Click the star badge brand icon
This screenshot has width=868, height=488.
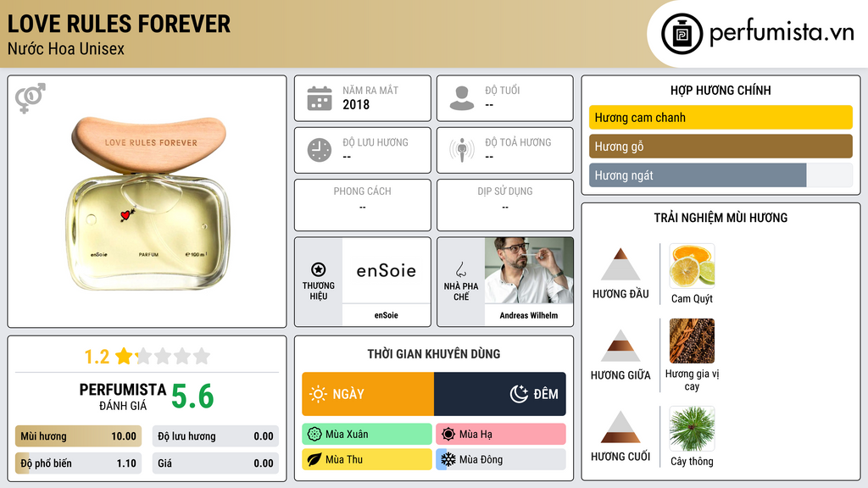click(319, 269)
